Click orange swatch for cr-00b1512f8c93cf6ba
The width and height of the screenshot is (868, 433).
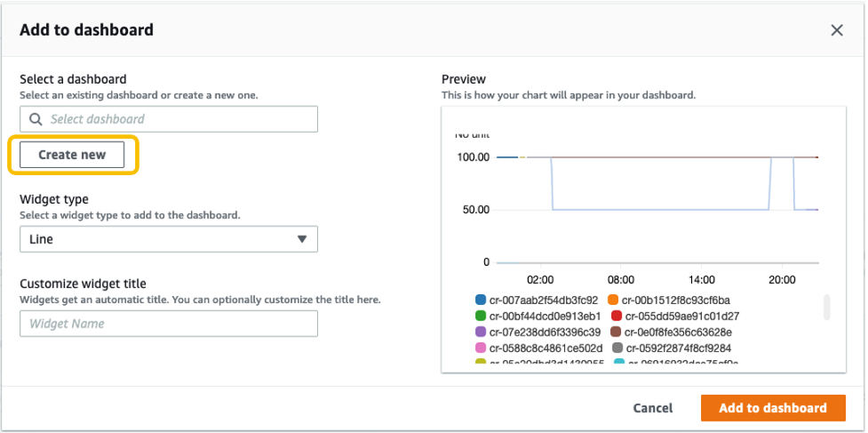(613, 301)
